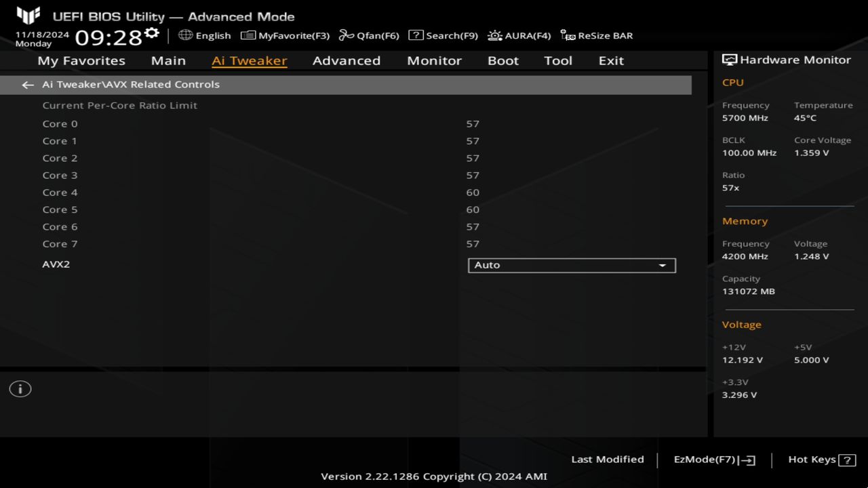Click the 11/18/2024 Monday date
This screenshot has width=868, height=488.
(x=42, y=39)
